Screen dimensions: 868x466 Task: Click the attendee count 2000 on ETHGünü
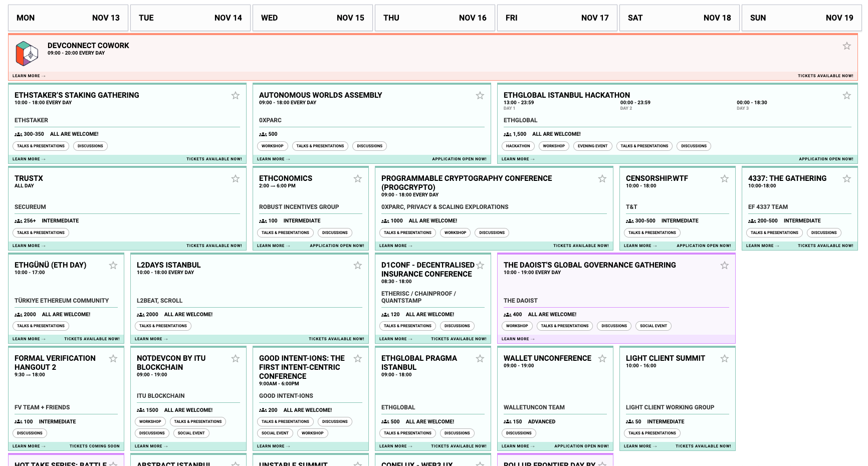coord(30,315)
